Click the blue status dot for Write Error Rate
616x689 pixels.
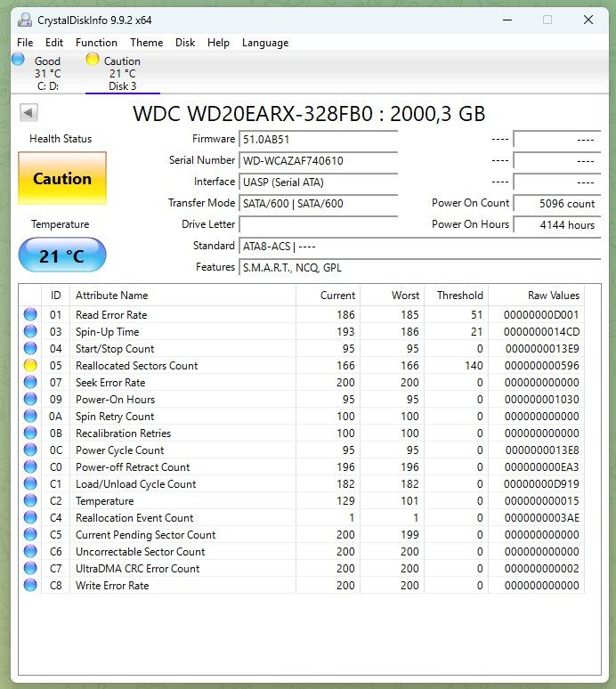(30, 585)
